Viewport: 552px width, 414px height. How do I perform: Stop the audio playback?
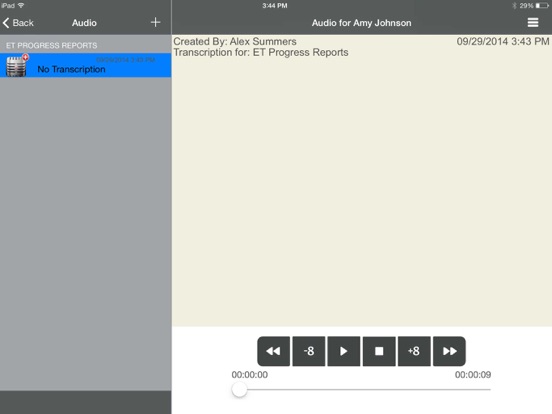[x=379, y=351]
